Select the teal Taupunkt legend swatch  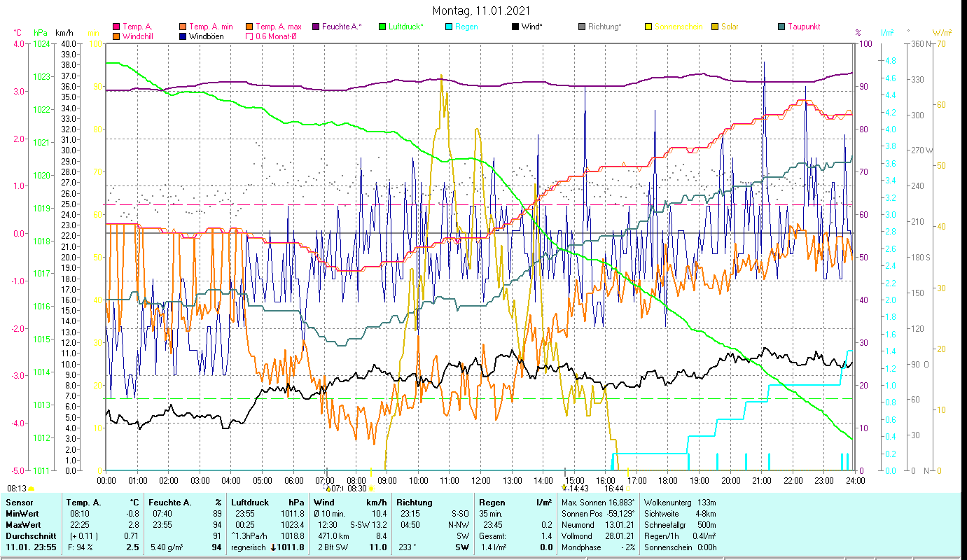[781, 27]
